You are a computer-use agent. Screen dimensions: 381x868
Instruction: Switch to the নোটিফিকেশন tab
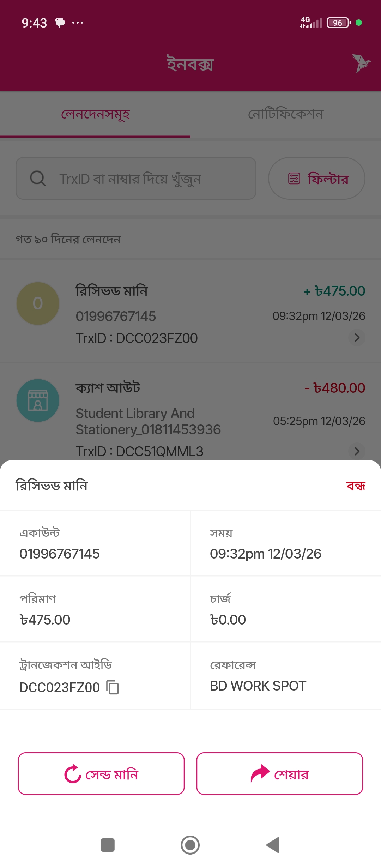286,114
